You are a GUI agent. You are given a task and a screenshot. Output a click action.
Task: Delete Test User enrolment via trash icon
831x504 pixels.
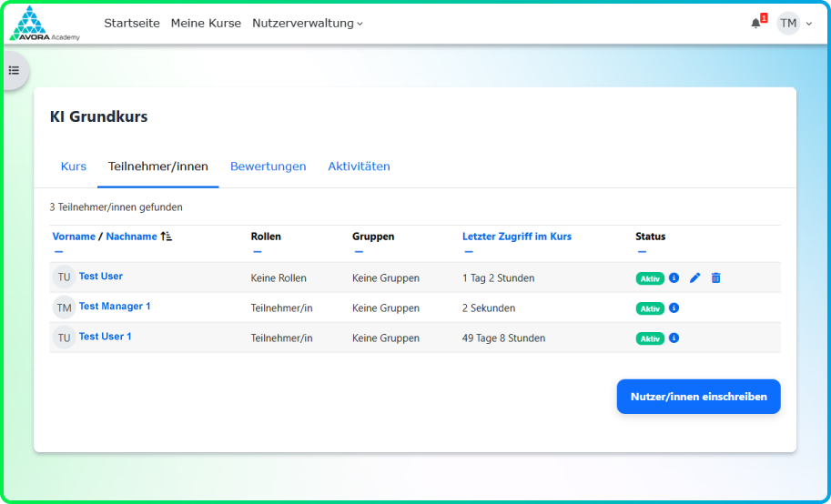716,277
